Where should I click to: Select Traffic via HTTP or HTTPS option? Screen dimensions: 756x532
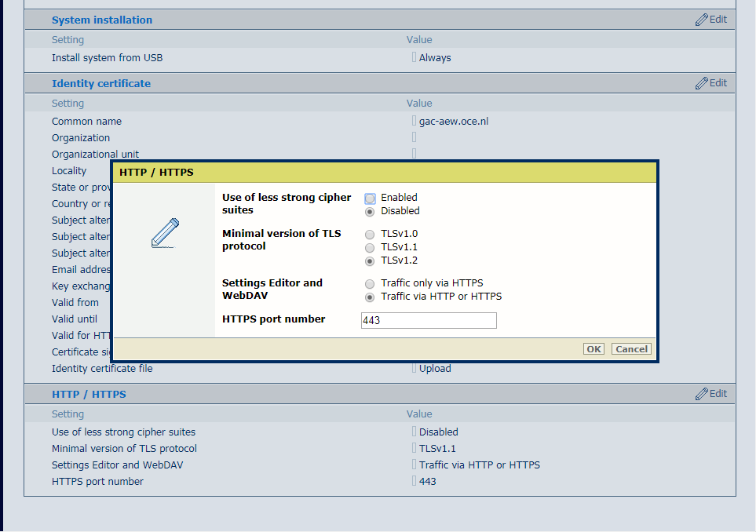[370, 297]
